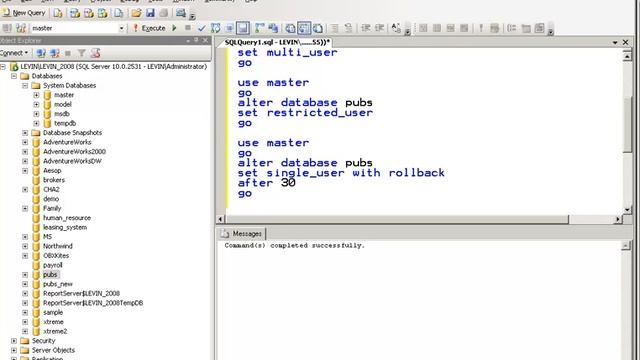640x360 pixels.
Task: Switch output to Results to File
Action: pos(318,28)
